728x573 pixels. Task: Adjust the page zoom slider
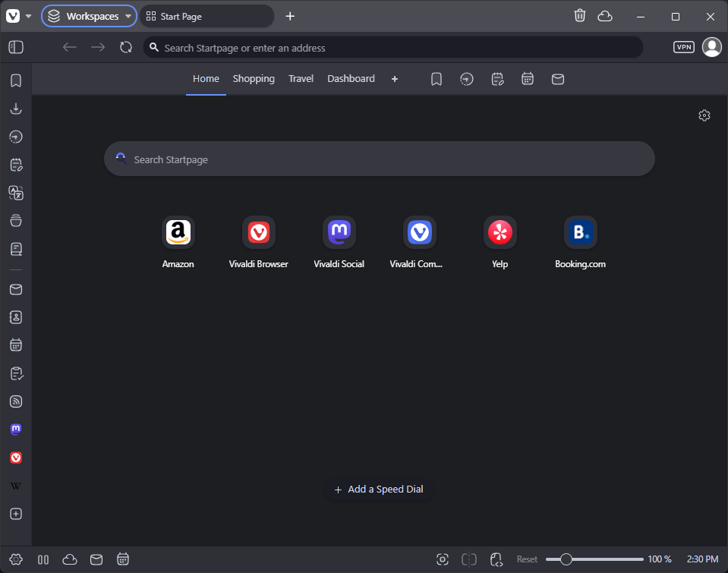tap(594, 559)
